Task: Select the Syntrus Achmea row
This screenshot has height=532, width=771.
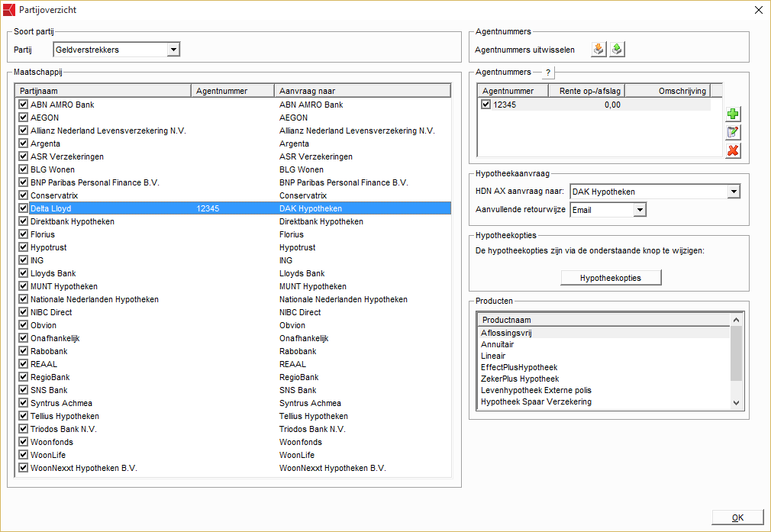Action: click(234, 403)
